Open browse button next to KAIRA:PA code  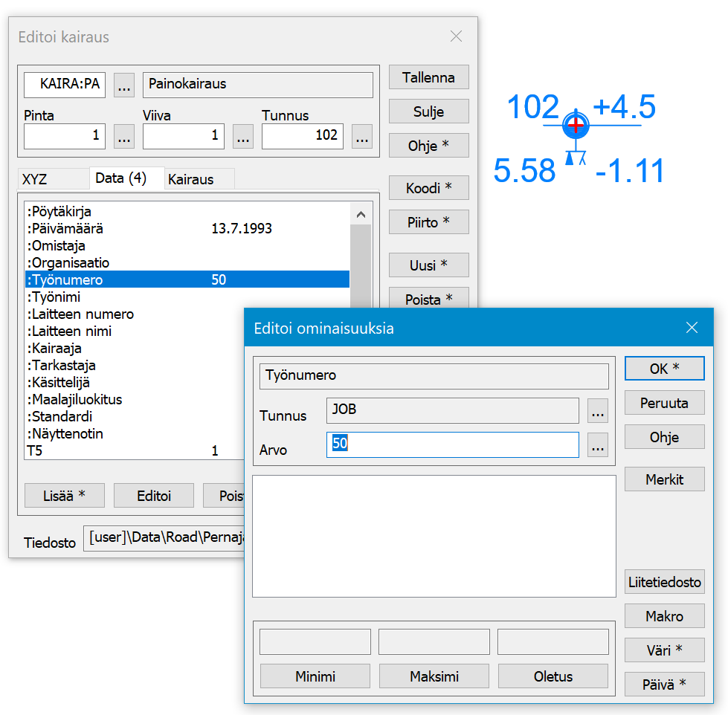tap(124, 85)
